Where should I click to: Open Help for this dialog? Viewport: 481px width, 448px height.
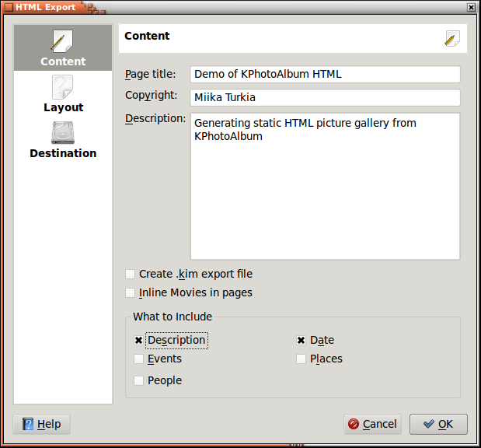(x=42, y=424)
